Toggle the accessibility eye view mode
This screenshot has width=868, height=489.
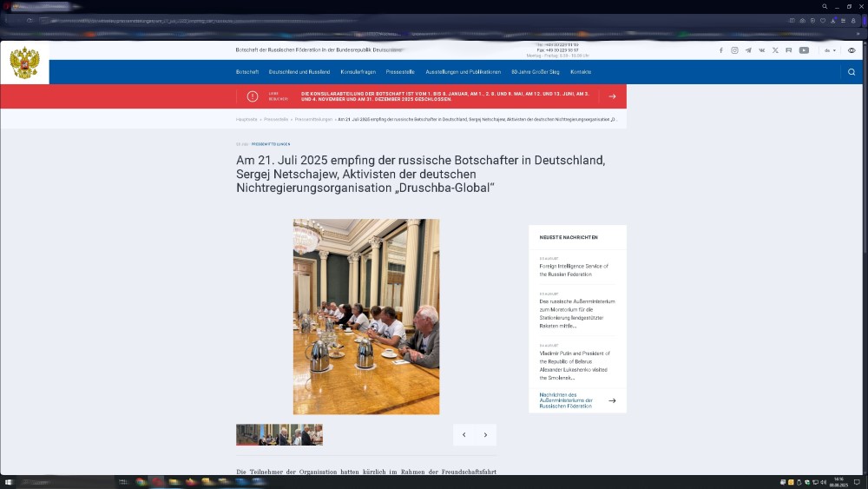pos(852,50)
